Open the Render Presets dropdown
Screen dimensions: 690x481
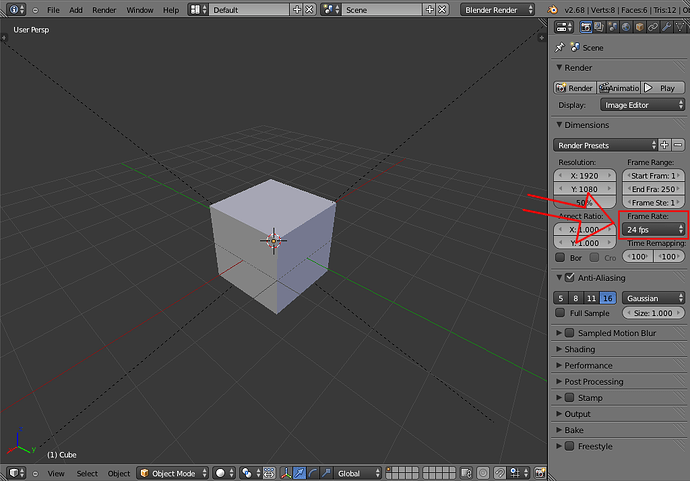tap(606, 145)
